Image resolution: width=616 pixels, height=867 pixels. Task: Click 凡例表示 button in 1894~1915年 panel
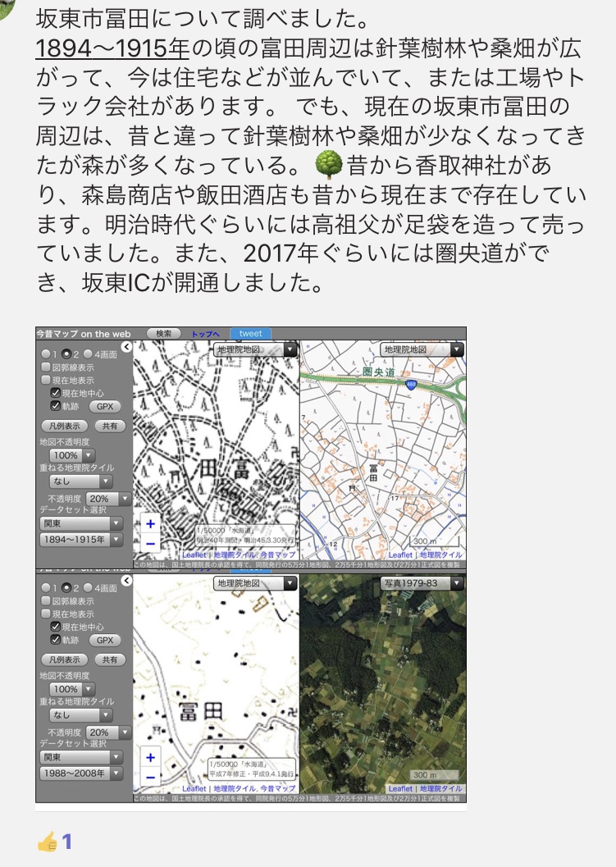coord(65,427)
